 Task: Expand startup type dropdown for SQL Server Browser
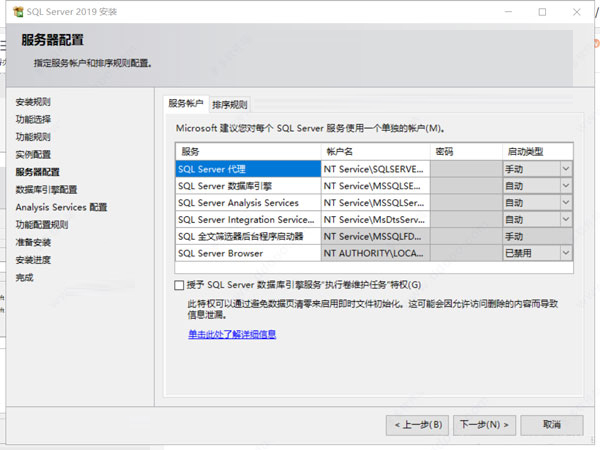pyautogui.click(x=566, y=253)
